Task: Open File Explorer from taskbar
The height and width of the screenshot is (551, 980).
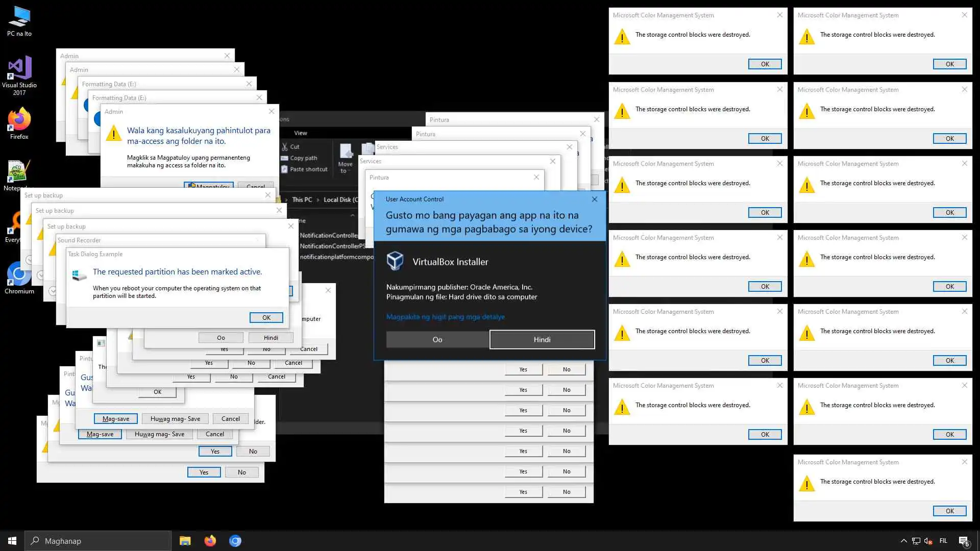Action: point(185,541)
